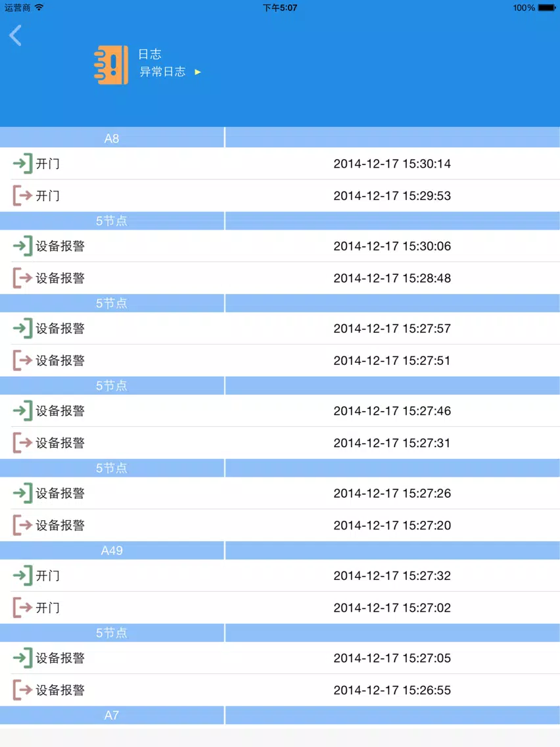560x747 pixels.
Task: Tap red exit icon at 15:26:55
Action: pos(22,690)
